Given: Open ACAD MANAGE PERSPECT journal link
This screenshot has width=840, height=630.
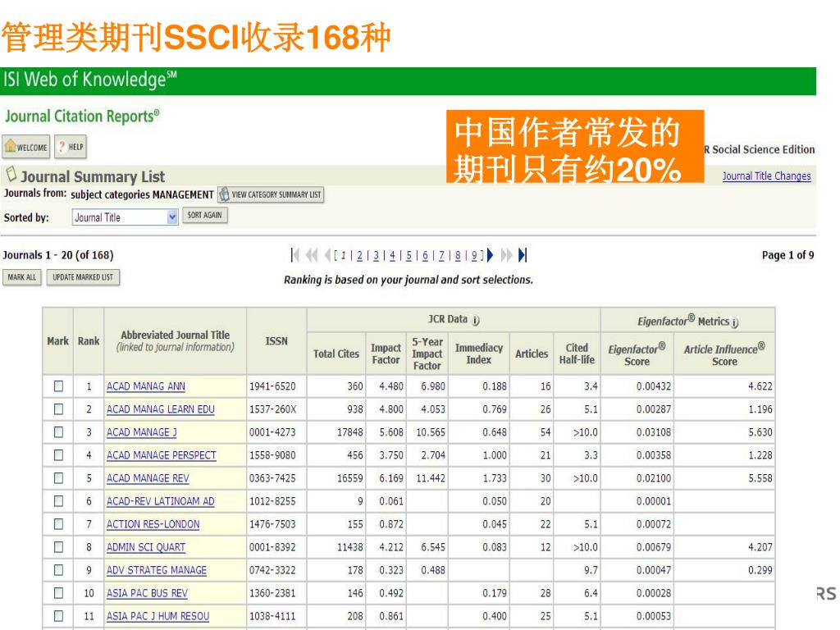Looking at the screenshot, I should tap(162, 455).
